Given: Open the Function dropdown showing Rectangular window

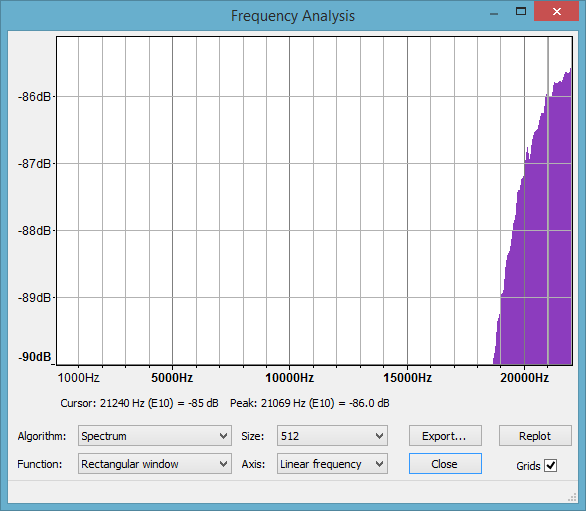Looking at the screenshot, I should pos(155,464).
